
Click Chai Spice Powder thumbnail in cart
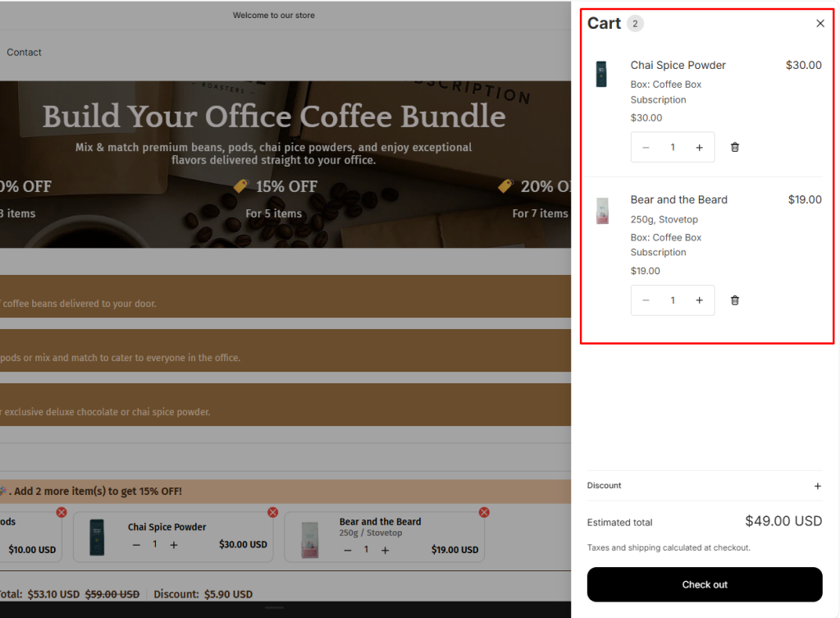[601, 74]
